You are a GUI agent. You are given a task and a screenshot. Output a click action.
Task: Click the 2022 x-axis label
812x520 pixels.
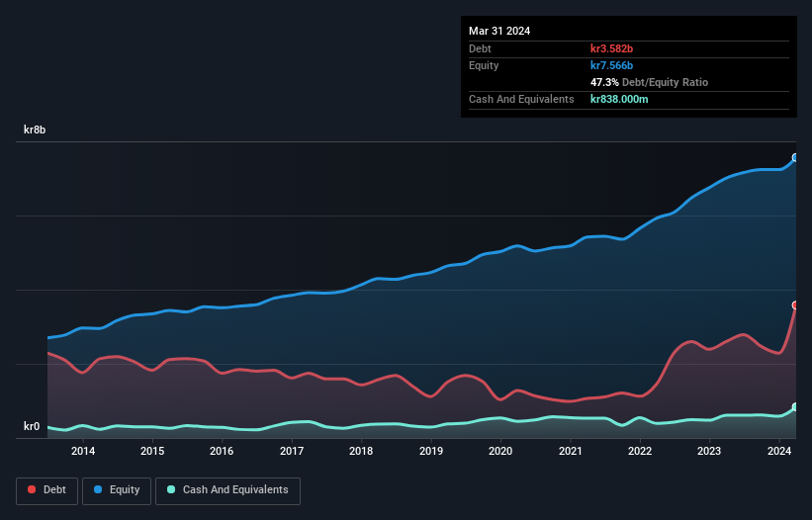click(x=640, y=451)
